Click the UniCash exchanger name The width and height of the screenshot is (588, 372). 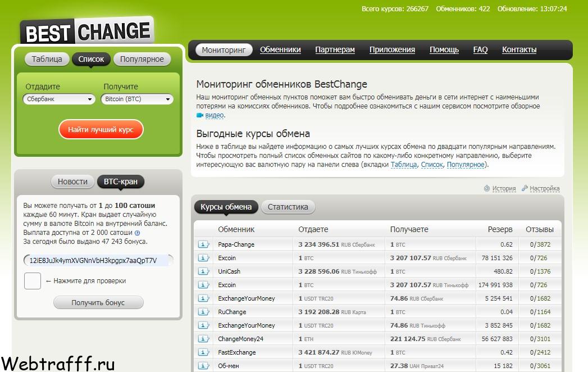229,271
